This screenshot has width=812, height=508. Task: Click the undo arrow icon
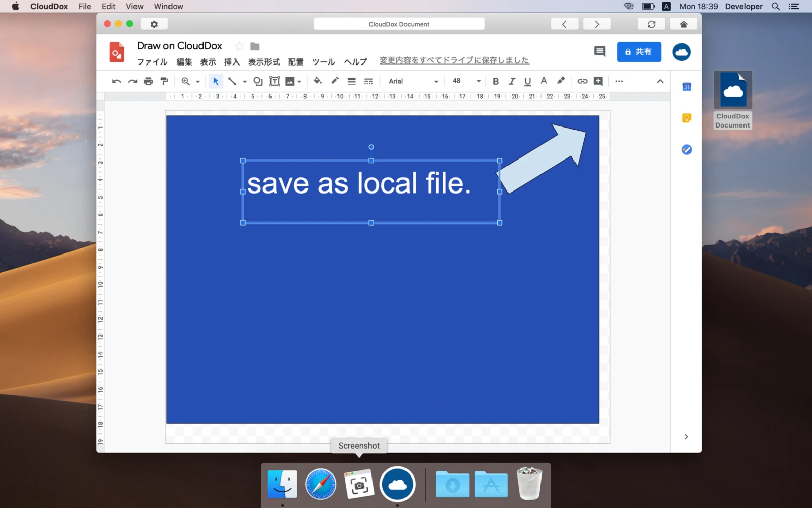pyautogui.click(x=116, y=81)
